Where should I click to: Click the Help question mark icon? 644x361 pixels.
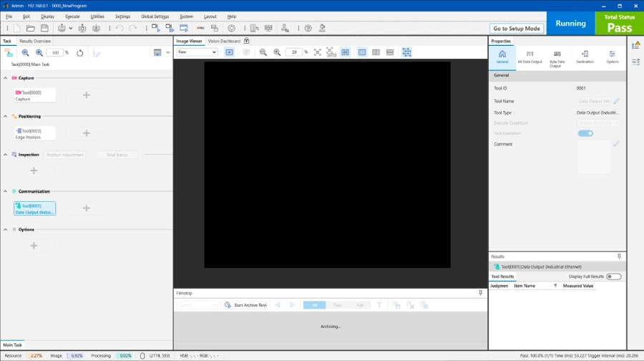[308, 29]
